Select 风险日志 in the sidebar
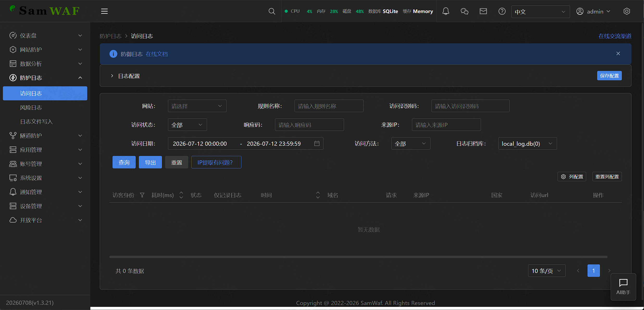Image resolution: width=644 pixels, height=310 pixels. pyautogui.click(x=45, y=107)
